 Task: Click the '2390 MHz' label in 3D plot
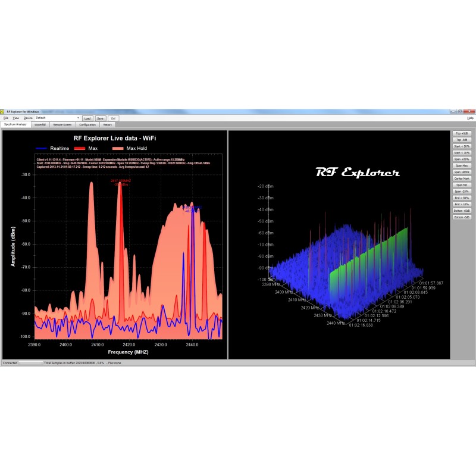271,285
